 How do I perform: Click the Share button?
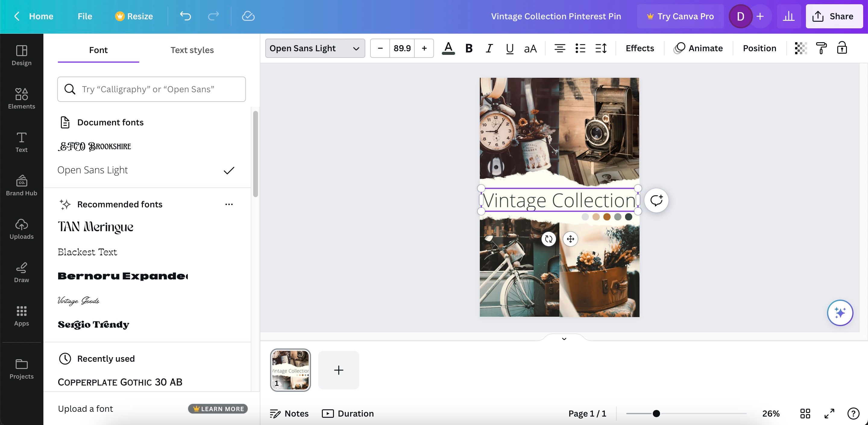coord(834,16)
